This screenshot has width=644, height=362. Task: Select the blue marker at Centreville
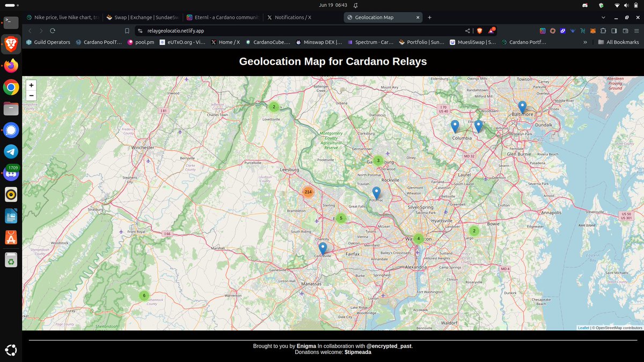pos(323,248)
